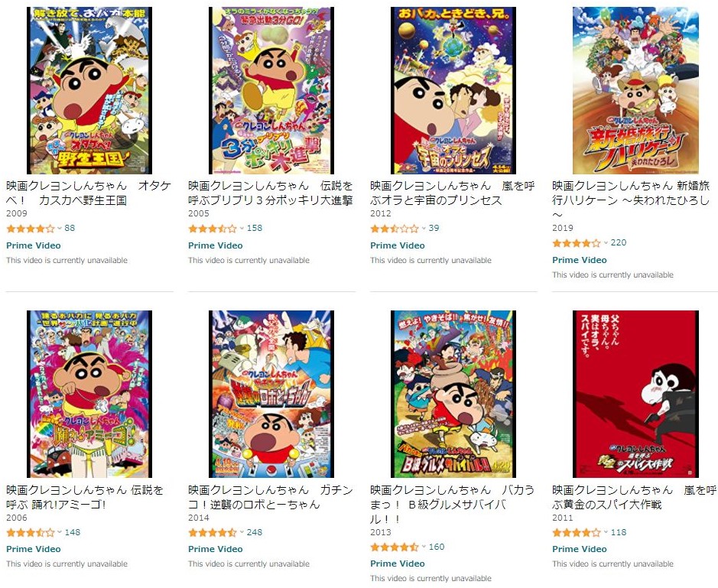Open the 2019 新婚旅行ハリケーン poster thumbnail

(x=635, y=90)
